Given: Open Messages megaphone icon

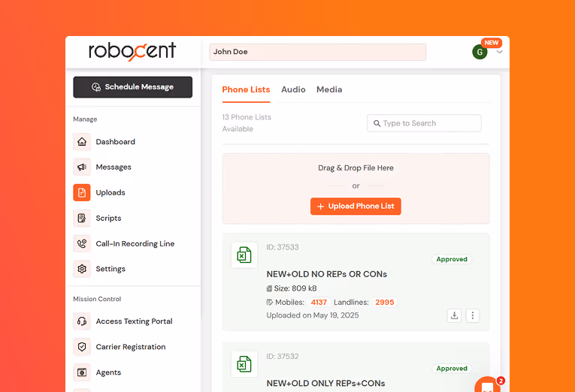Looking at the screenshot, I should tap(82, 167).
